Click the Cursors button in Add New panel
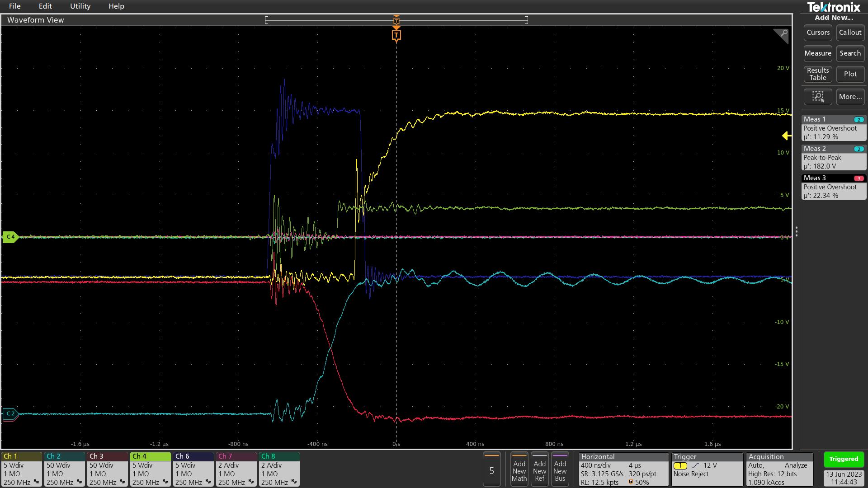Image resolution: width=868 pixels, height=488 pixels. coord(818,33)
